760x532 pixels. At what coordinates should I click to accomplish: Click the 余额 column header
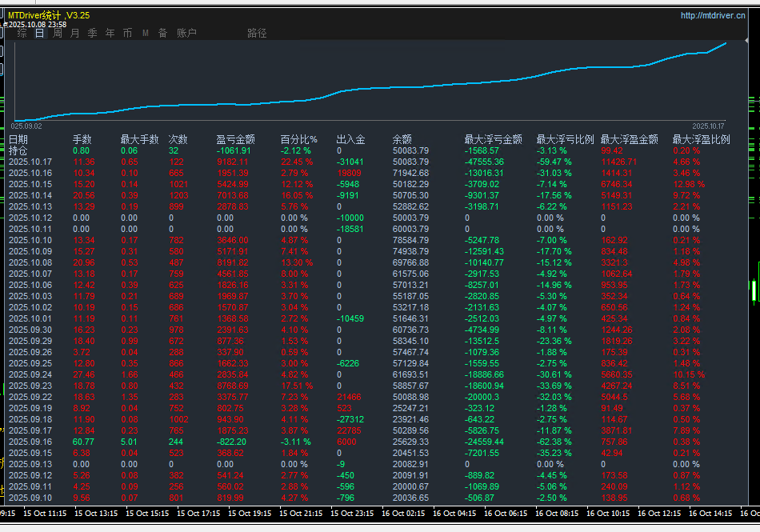[402, 140]
